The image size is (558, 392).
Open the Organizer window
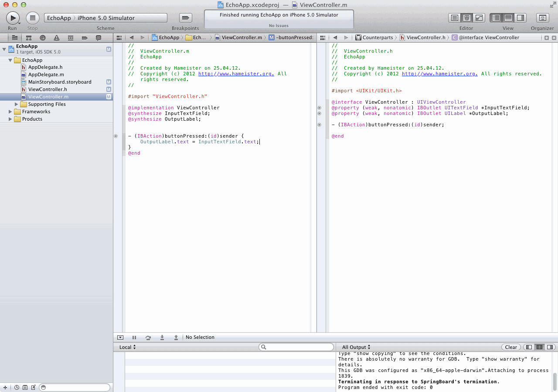coord(542,18)
